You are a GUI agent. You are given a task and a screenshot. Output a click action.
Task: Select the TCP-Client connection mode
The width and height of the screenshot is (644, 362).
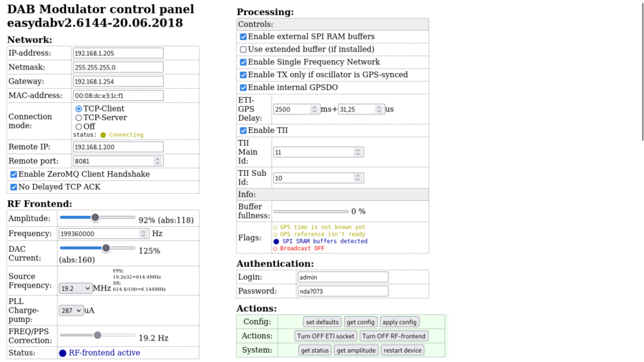(x=79, y=109)
